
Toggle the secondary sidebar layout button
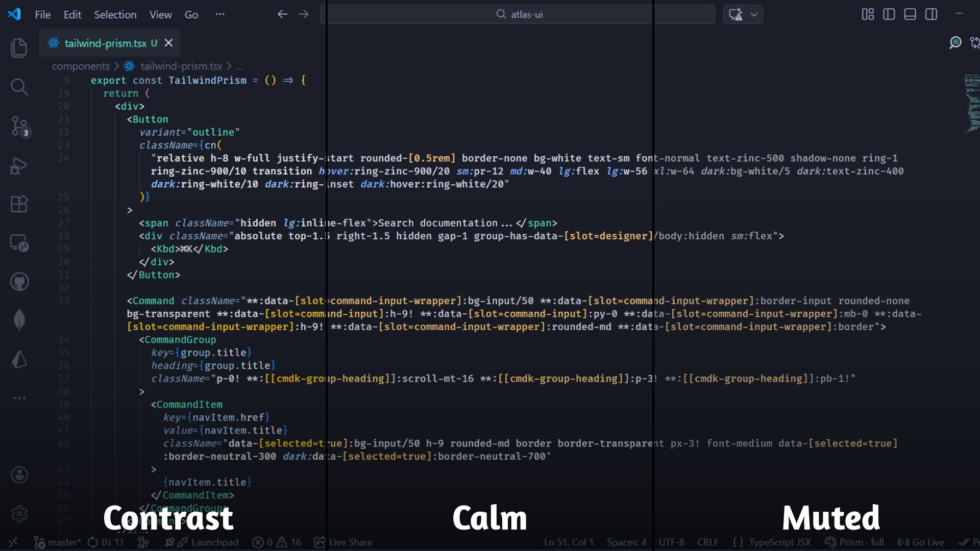coord(931,14)
